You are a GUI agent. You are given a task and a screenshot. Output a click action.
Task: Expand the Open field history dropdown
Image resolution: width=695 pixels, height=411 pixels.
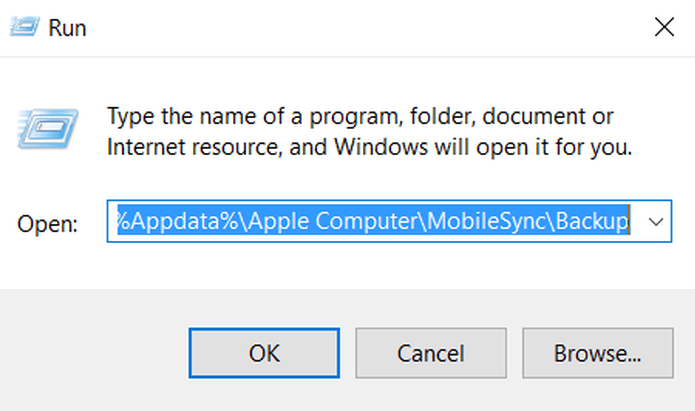(656, 222)
